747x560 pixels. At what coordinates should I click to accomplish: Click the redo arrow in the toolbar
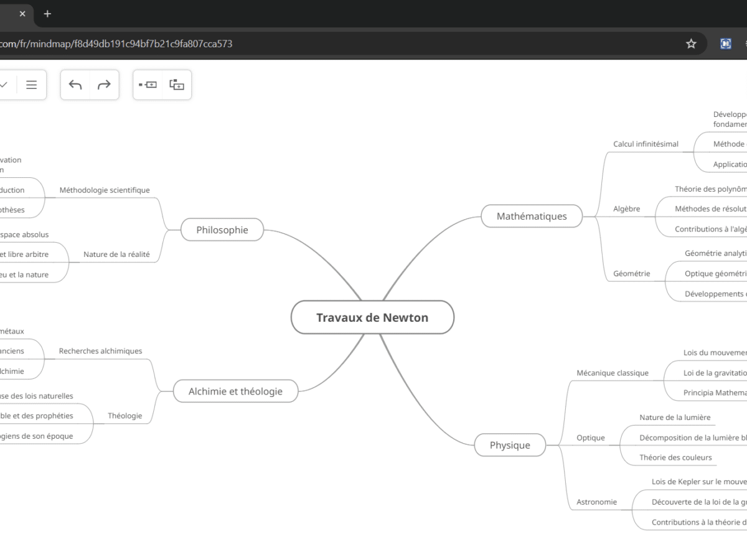(x=104, y=85)
